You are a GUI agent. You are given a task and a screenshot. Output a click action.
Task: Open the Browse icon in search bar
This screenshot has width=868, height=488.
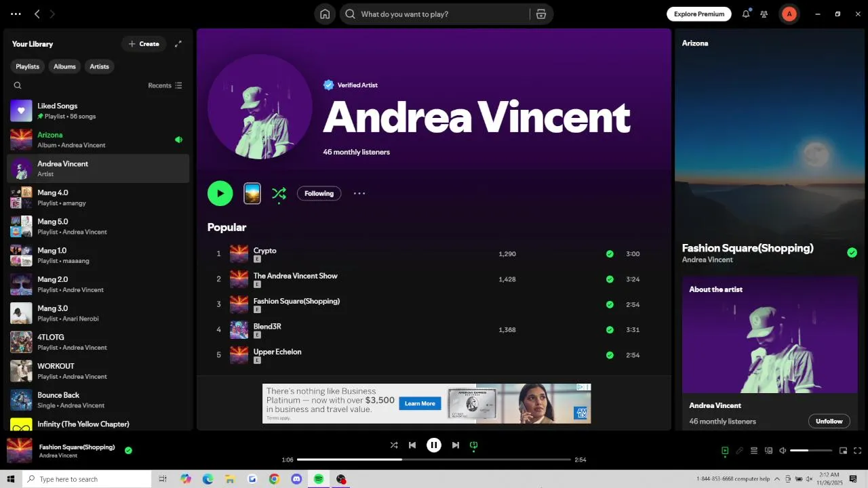pos(540,14)
